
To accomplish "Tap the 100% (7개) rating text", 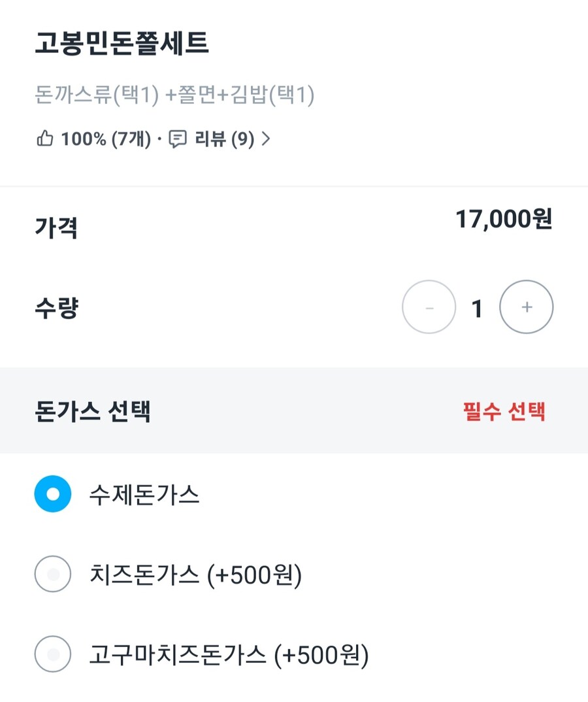I will 106,139.
